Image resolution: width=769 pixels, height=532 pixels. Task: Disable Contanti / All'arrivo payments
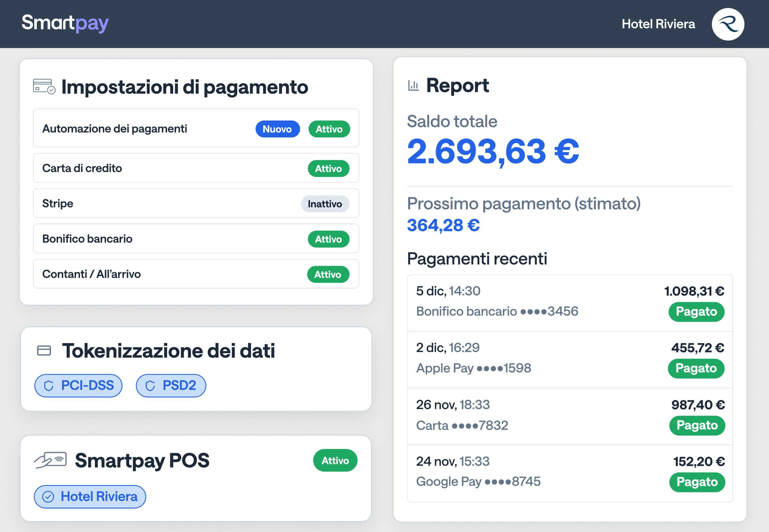[328, 274]
